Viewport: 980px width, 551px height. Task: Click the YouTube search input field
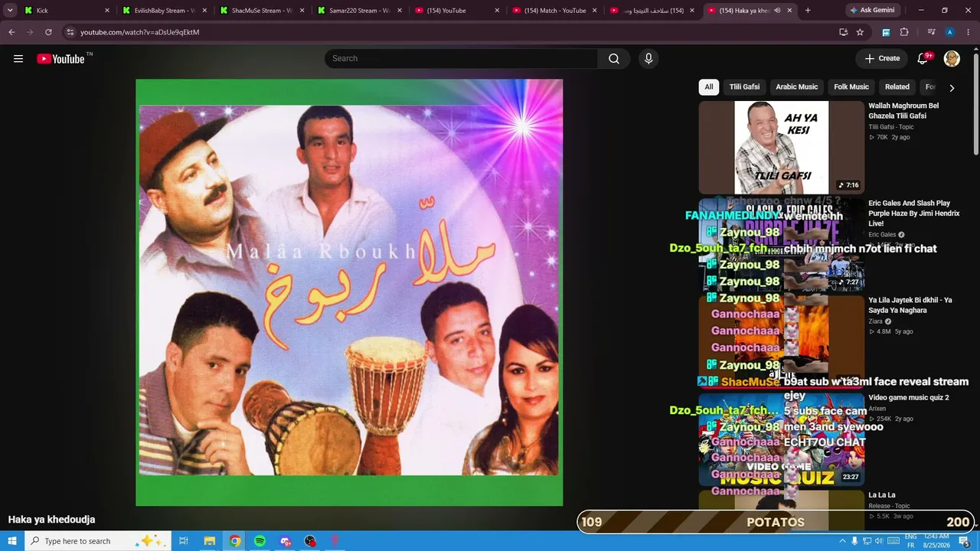461,59
